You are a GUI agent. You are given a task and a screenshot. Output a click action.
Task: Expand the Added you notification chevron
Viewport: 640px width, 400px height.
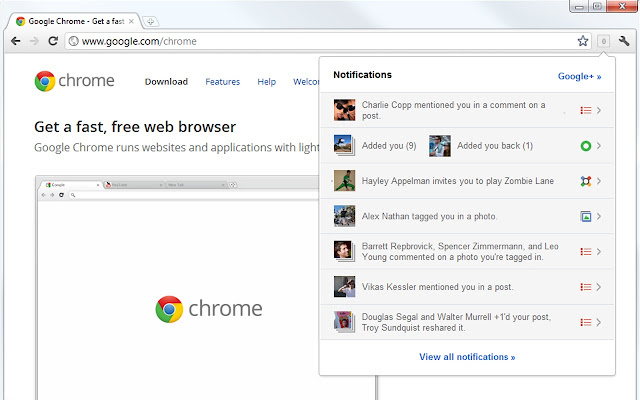pyautogui.click(x=599, y=146)
